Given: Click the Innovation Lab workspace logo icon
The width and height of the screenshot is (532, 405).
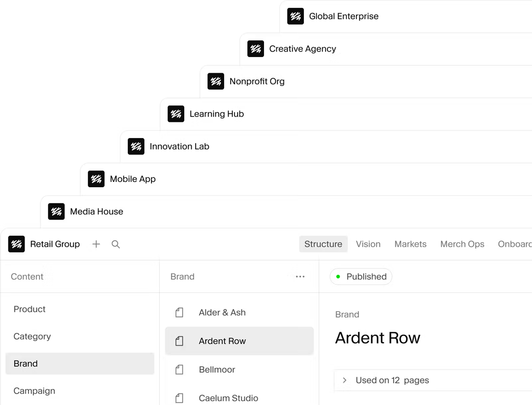Looking at the screenshot, I should click(x=136, y=146).
